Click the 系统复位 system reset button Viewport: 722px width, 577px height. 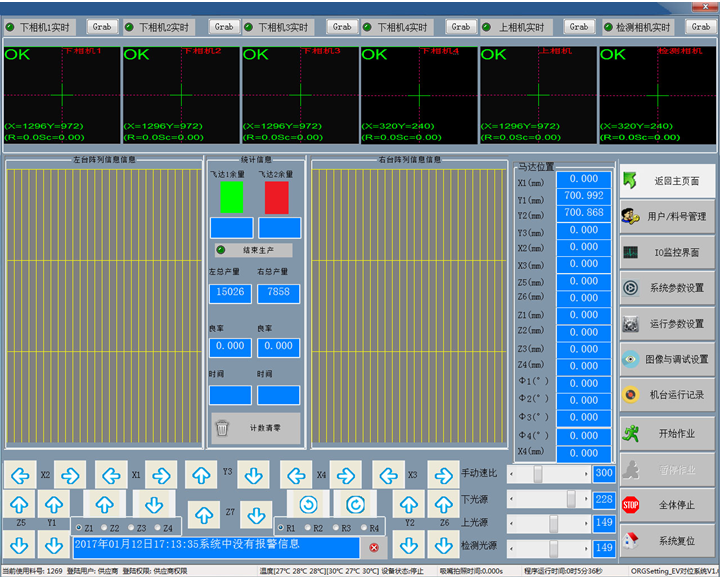coord(667,541)
